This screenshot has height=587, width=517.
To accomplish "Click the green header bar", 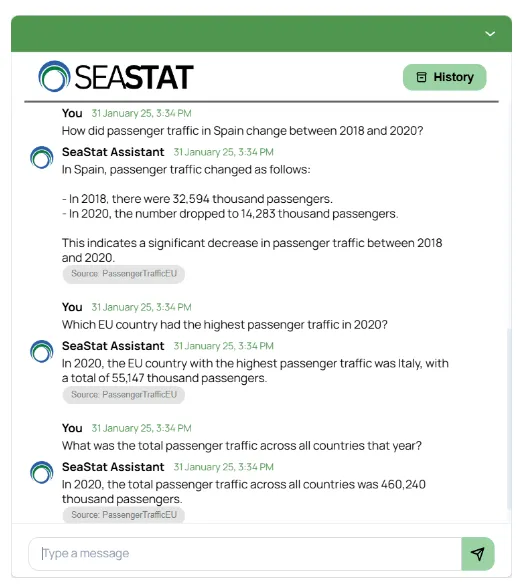I will (x=261, y=34).
